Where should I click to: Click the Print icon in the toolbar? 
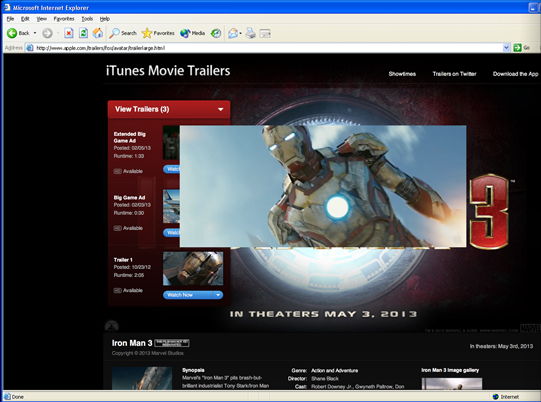[251, 33]
